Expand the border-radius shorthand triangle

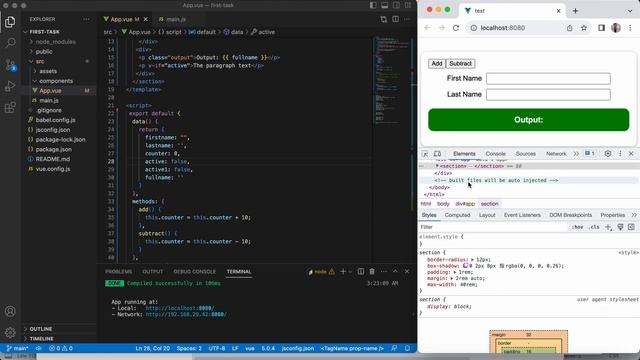472,260
